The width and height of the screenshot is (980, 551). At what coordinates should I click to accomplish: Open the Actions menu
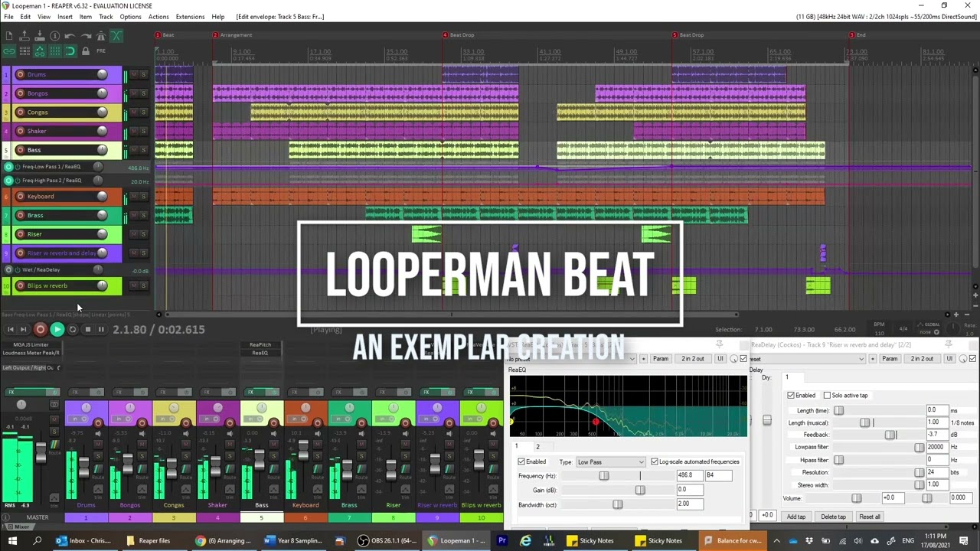158,17
